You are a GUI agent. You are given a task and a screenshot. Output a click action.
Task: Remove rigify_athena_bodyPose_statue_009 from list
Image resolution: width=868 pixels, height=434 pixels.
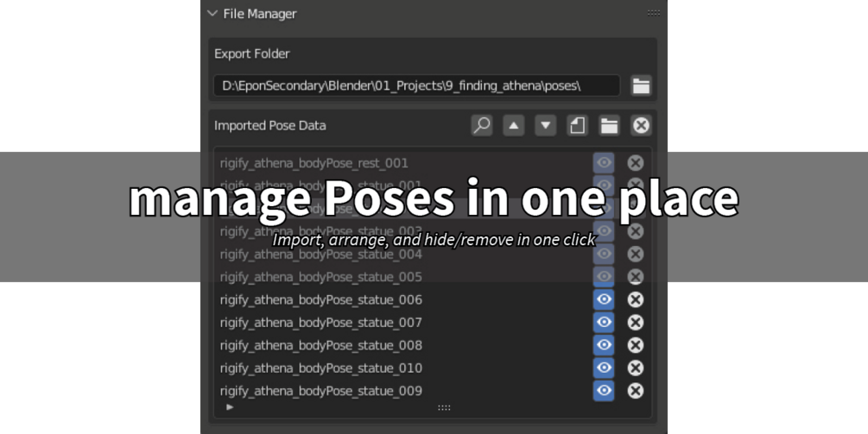(x=636, y=391)
